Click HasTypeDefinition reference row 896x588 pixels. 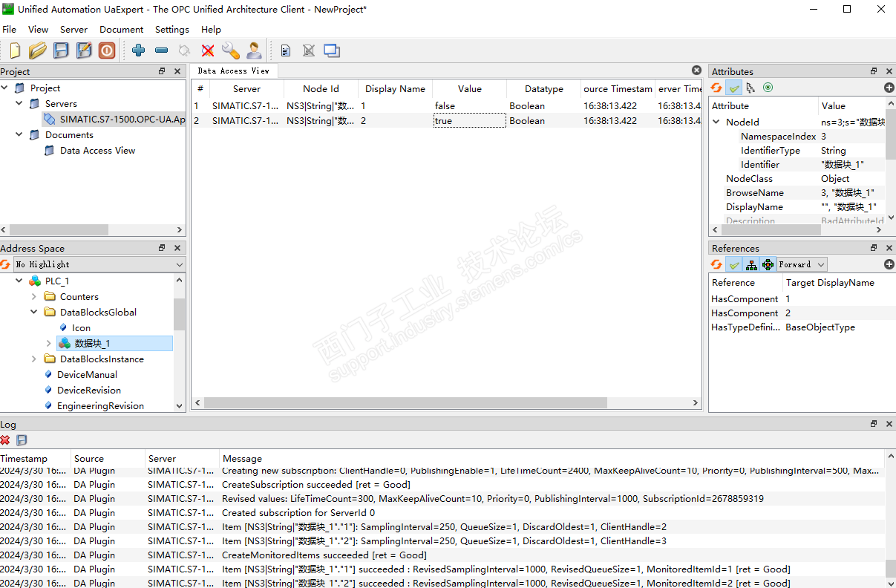802,327
